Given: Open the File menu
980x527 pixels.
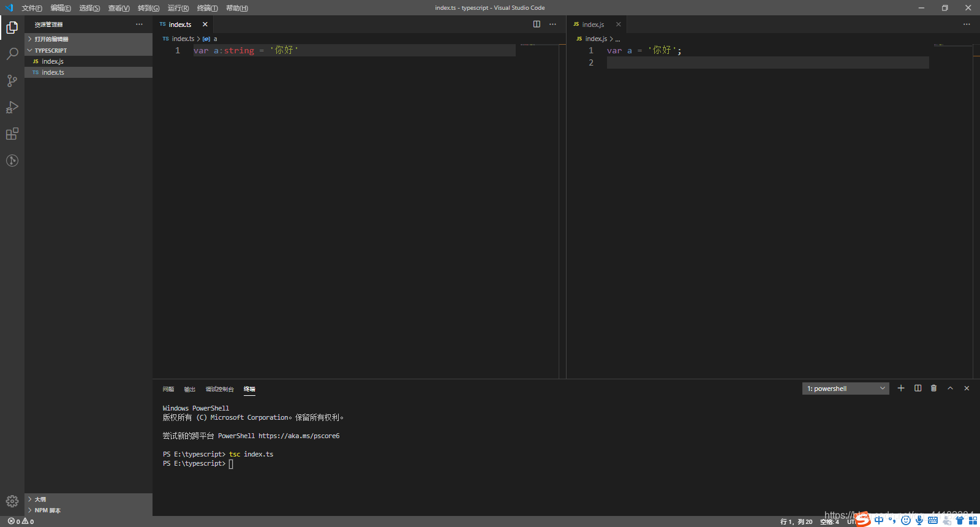Looking at the screenshot, I should point(32,8).
